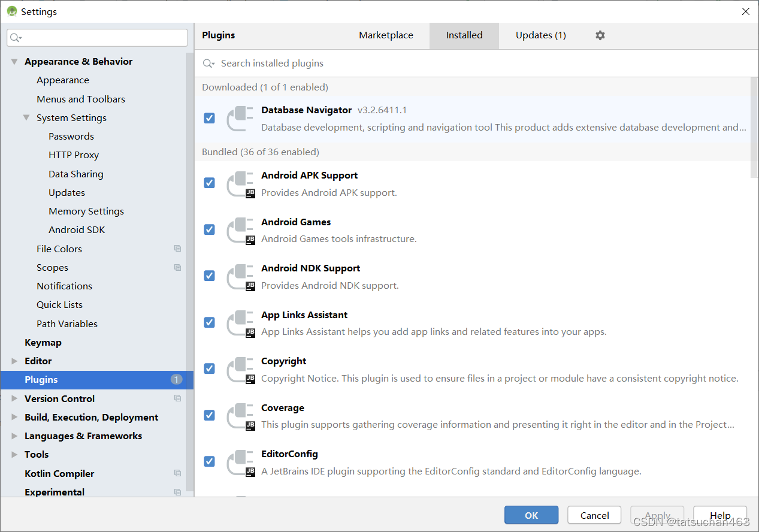Collapse the System Settings subtree

[26, 117]
